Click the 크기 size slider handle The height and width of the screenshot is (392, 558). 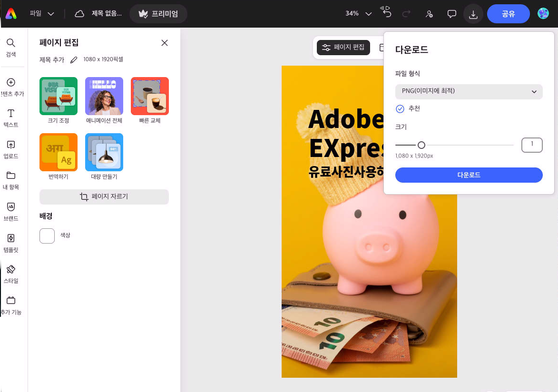tap(421, 145)
